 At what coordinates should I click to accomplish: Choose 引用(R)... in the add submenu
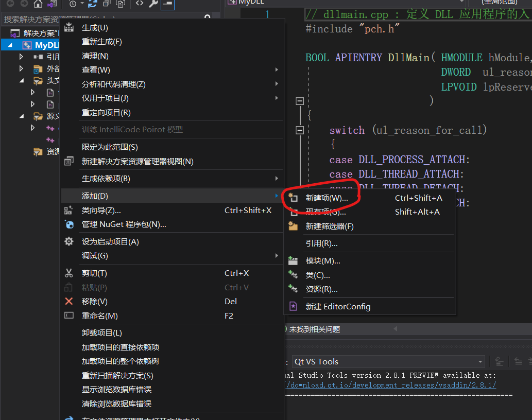tap(321, 243)
